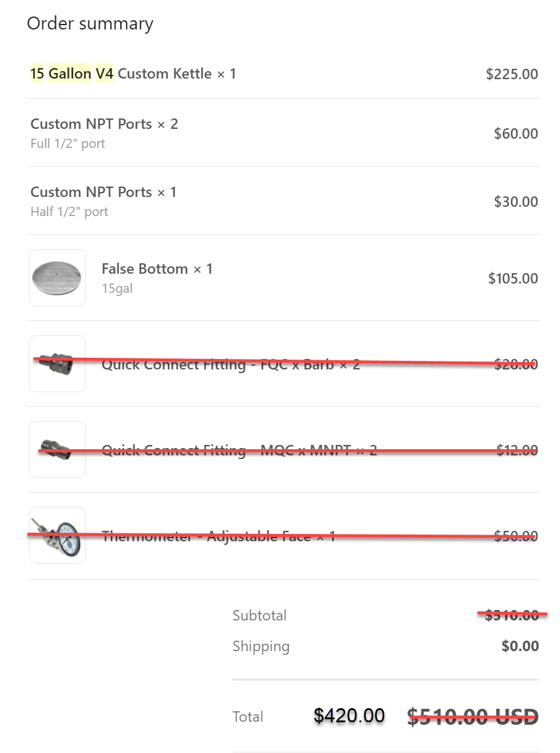Image resolution: width=560 pixels, height=753 pixels.
Task: Click the Half 1/2" port description
Action: tap(69, 212)
